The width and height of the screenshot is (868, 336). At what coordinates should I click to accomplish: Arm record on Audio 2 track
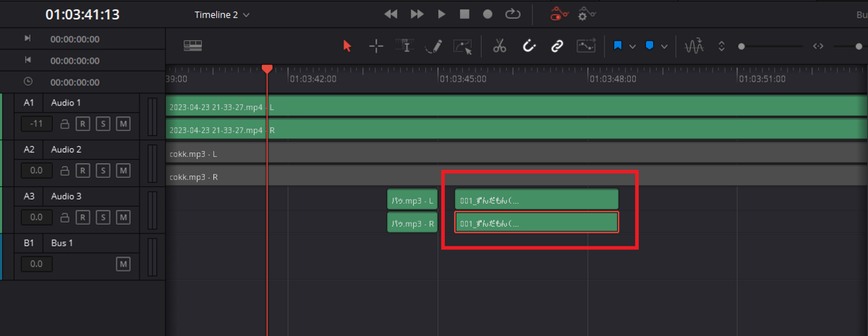pyautogui.click(x=83, y=171)
